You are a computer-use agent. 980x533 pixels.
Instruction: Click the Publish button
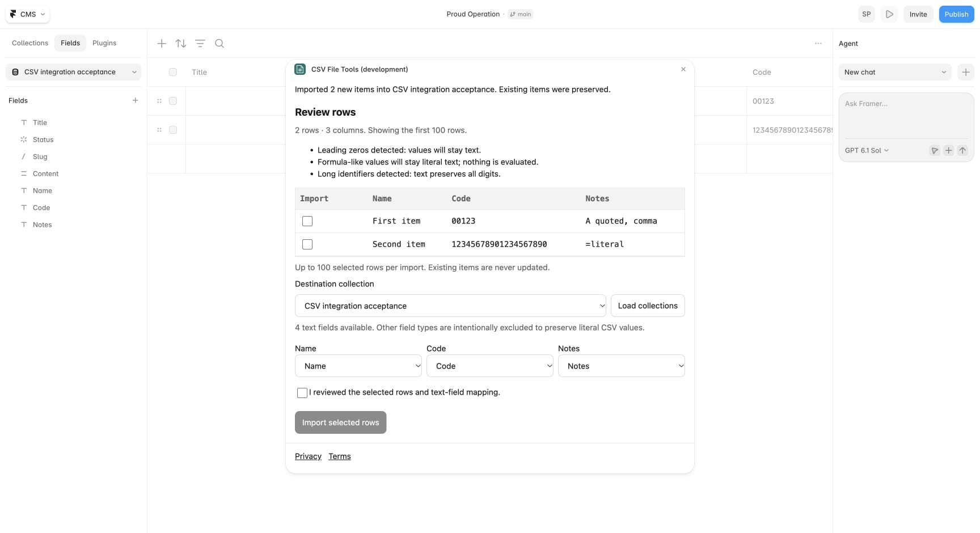tap(956, 14)
